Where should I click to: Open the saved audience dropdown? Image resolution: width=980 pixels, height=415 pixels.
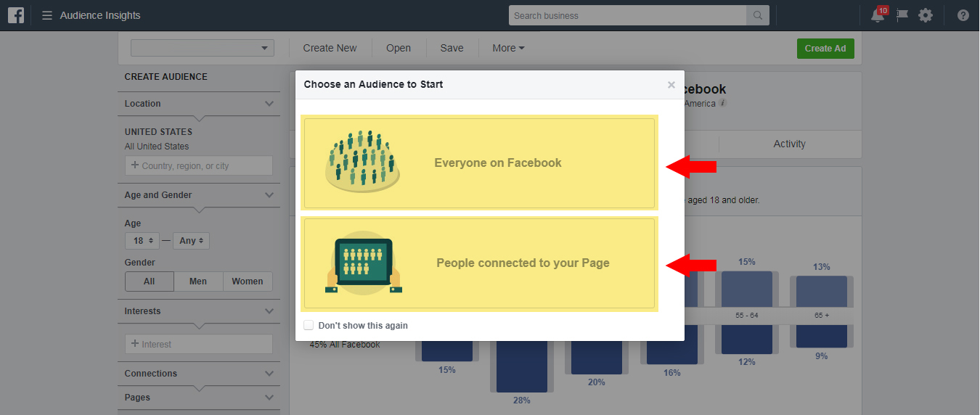click(x=203, y=48)
